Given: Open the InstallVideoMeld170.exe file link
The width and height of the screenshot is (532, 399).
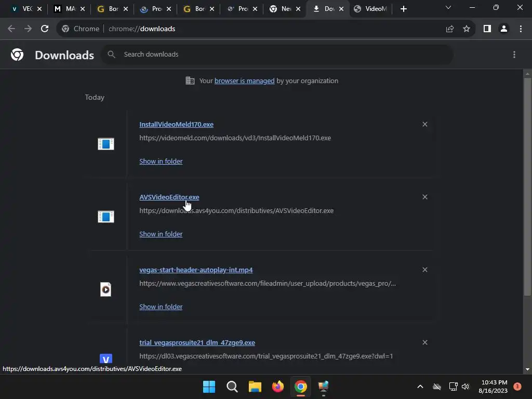Looking at the screenshot, I should 177,125.
